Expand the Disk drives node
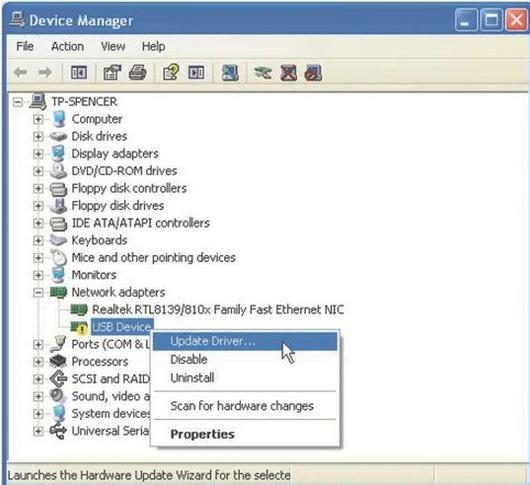The height and width of the screenshot is (485, 530). (38, 137)
